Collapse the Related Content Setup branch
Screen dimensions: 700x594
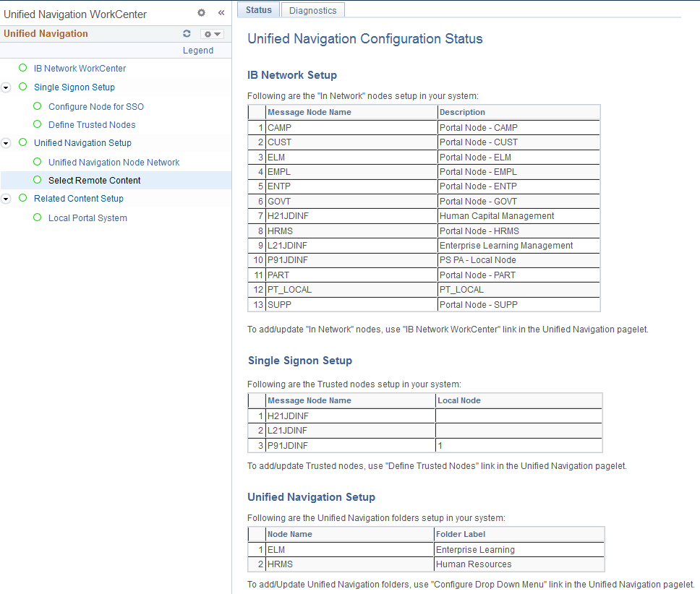point(7,198)
